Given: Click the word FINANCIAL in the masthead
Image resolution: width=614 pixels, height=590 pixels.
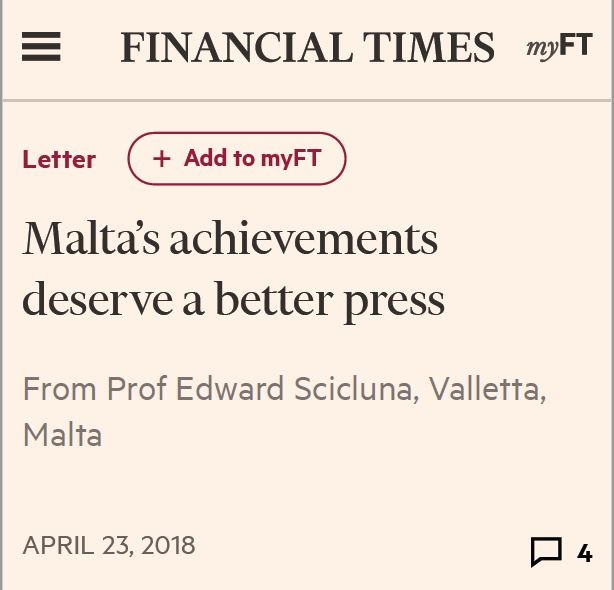Looking at the screenshot, I should tap(235, 47).
